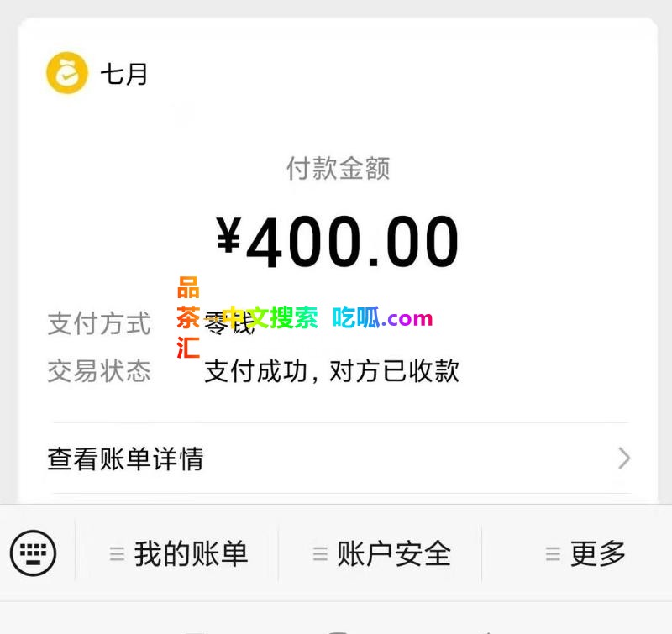Image resolution: width=672 pixels, height=634 pixels.
Task: Select the 支付成功，对方已收款 status text
Action: click(332, 371)
